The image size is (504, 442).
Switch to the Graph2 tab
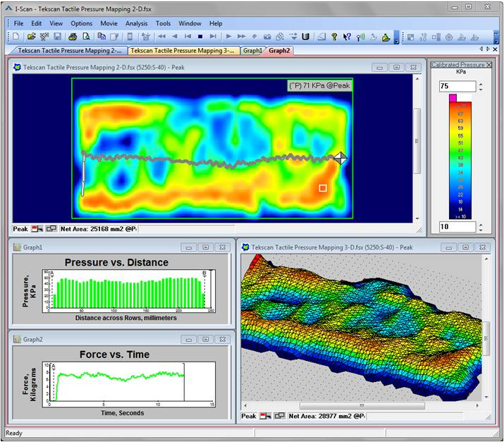279,51
